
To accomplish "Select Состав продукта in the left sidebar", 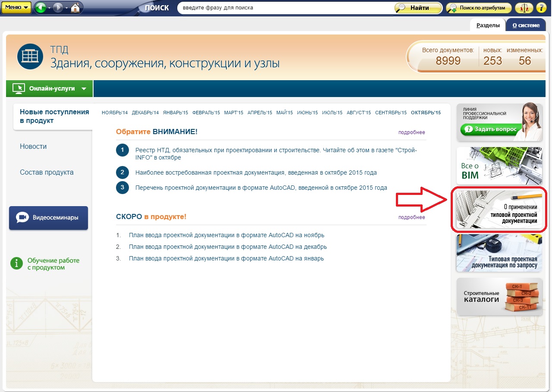I will click(x=47, y=172).
